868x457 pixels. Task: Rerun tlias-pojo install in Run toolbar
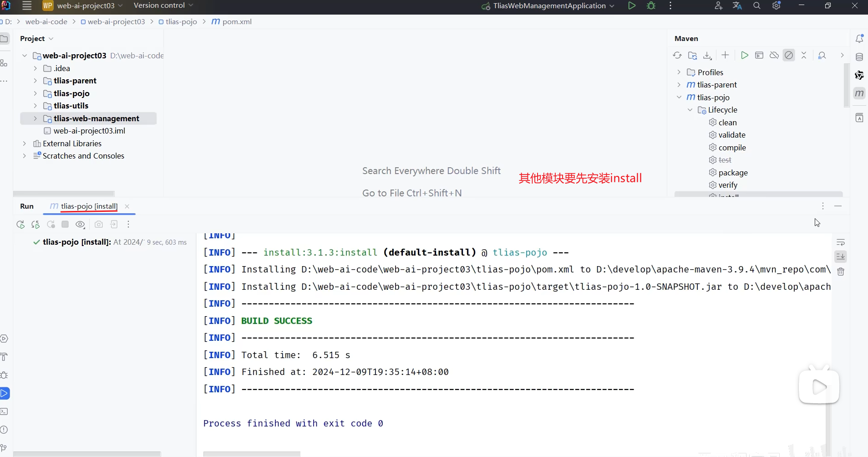click(x=20, y=224)
